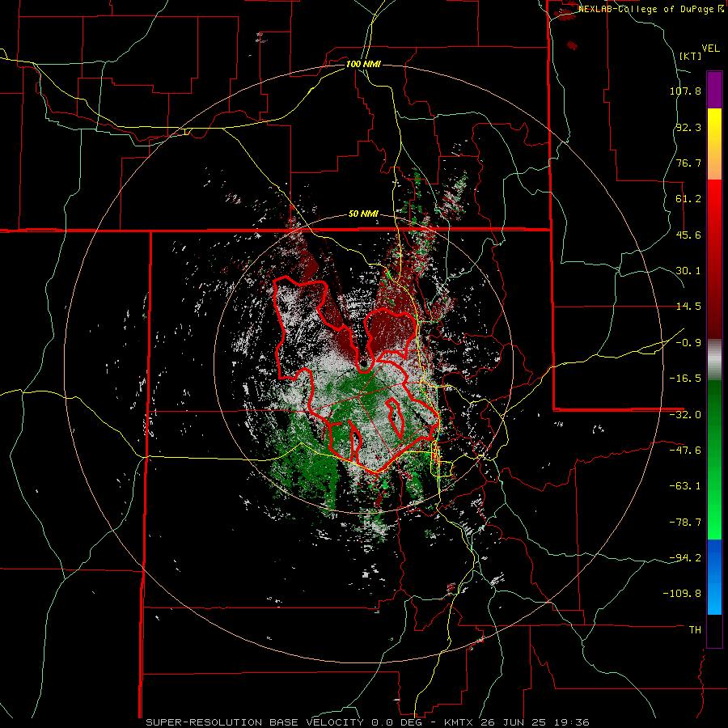Click the 50 NMI range ring label
The image size is (728, 728).
[363, 214]
